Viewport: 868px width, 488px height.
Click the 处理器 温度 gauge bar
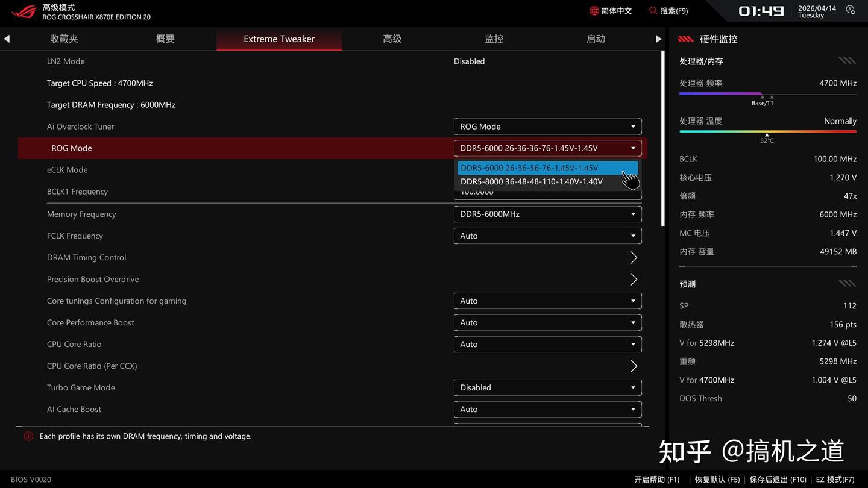tap(767, 131)
